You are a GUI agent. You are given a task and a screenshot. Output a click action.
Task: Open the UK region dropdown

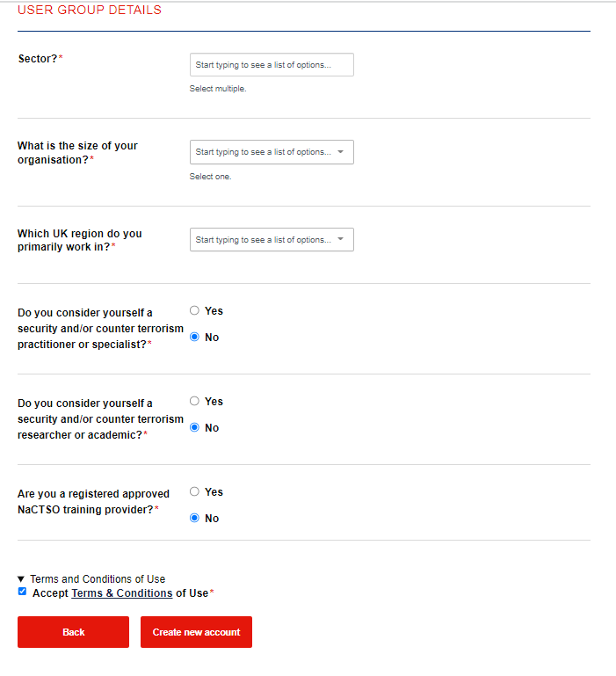(264, 240)
